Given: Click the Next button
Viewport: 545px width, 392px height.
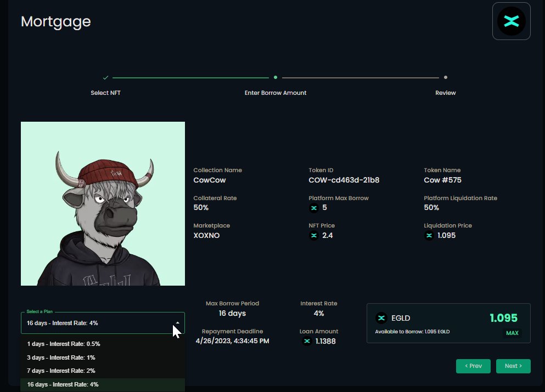Looking at the screenshot, I should 513,366.
